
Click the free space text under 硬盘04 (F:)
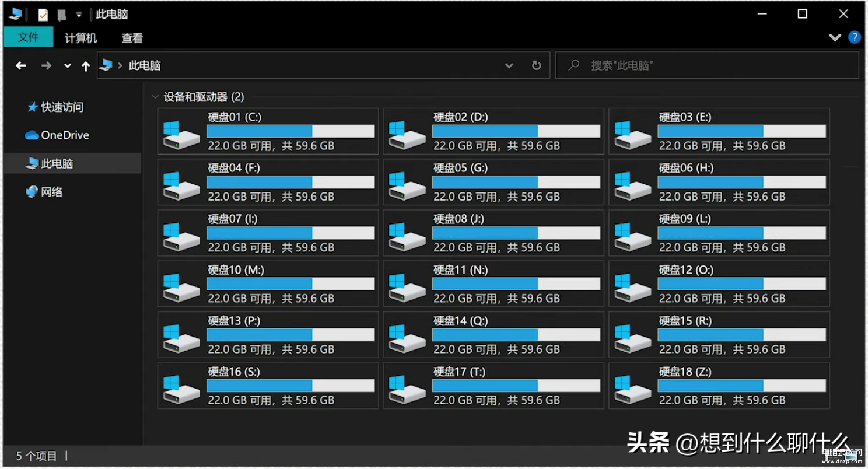pyautogui.click(x=271, y=197)
